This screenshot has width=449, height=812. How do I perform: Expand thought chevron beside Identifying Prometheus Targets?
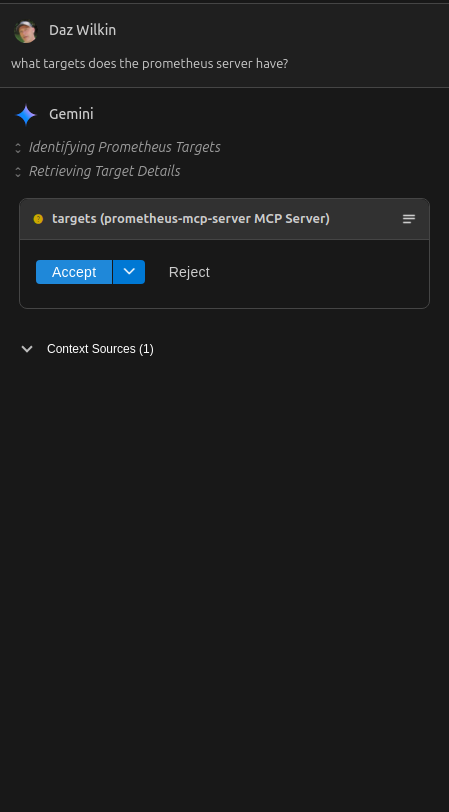point(18,148)
